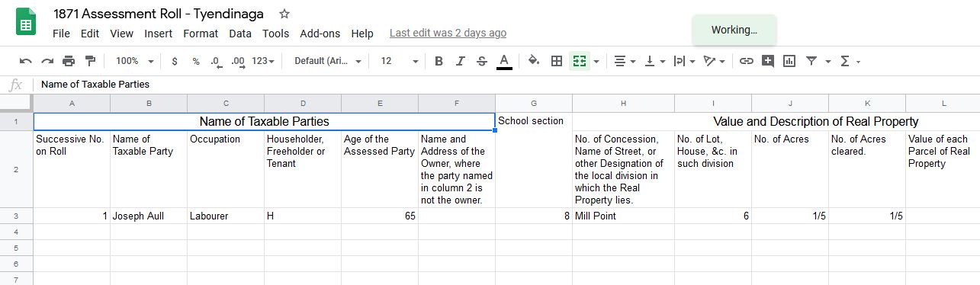
Task: Select row 3 header
Action: [16, 216]
